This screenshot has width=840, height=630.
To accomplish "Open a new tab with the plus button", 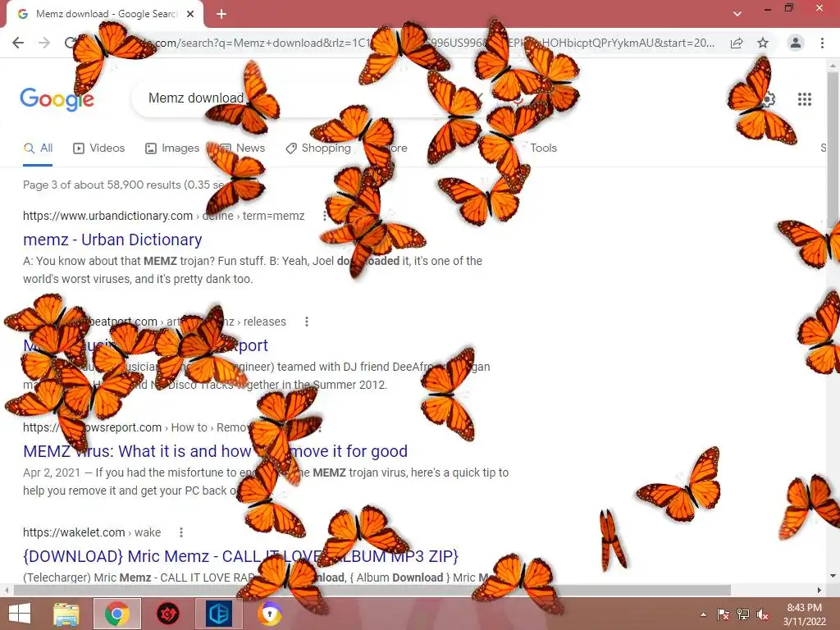I will 221,14.
